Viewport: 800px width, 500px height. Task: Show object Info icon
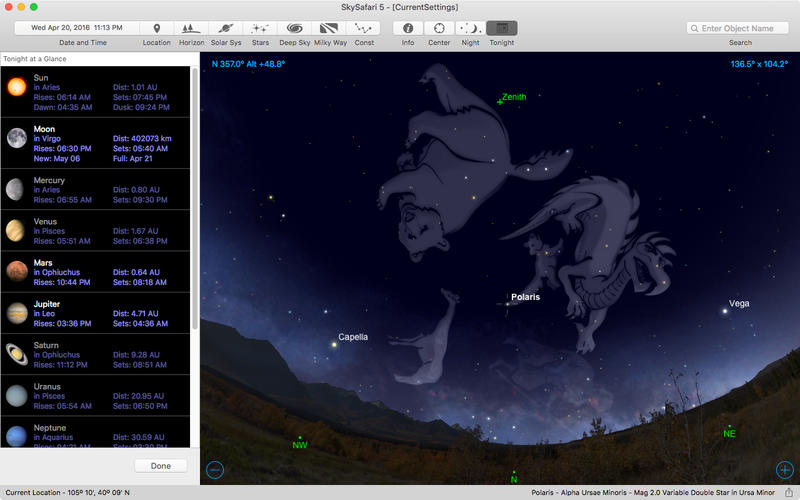click(408, 28)
